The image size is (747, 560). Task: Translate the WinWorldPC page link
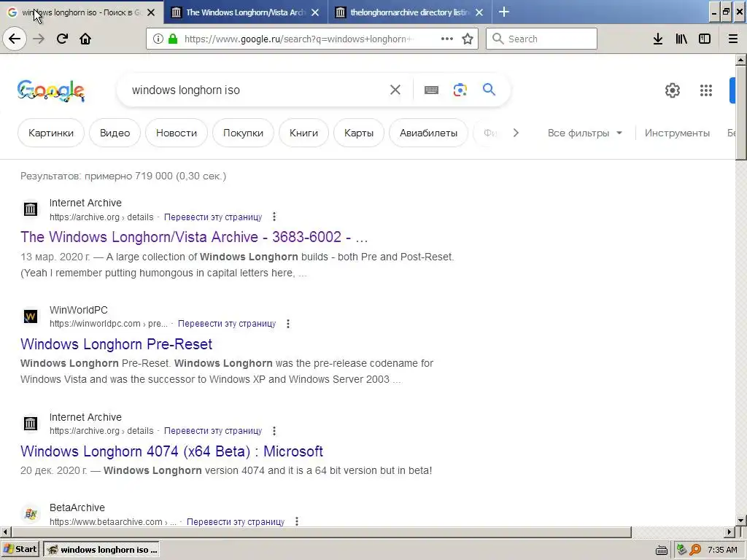[x=227, y=324]
